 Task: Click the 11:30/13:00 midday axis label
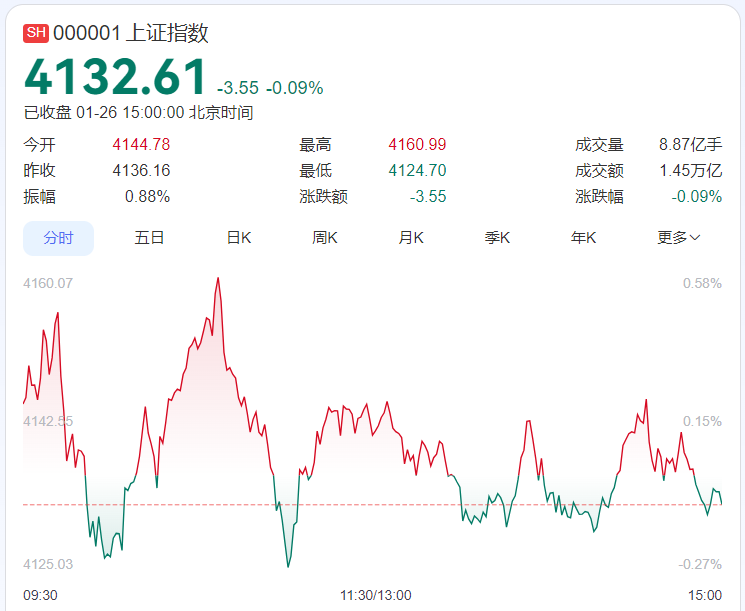(x=375, y=595)
